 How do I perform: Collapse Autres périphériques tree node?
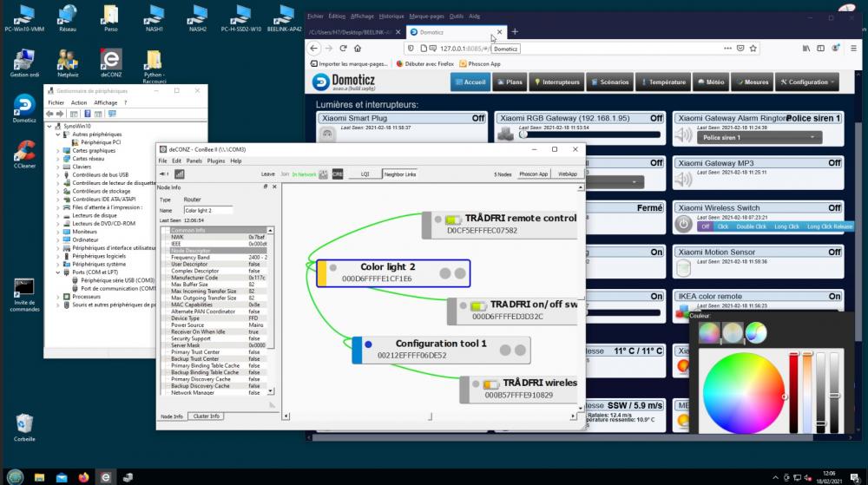(58, 134)
